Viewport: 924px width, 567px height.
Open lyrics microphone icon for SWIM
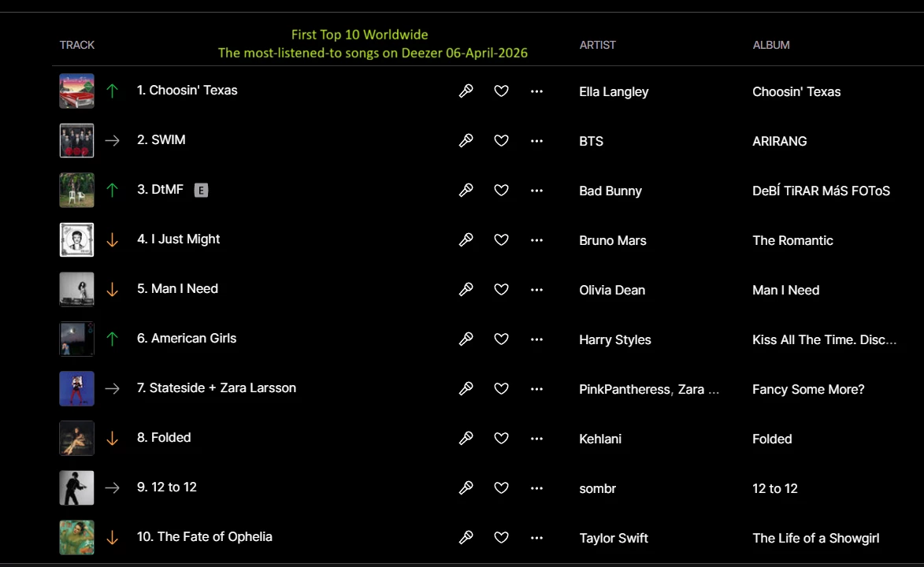[466, 140]
